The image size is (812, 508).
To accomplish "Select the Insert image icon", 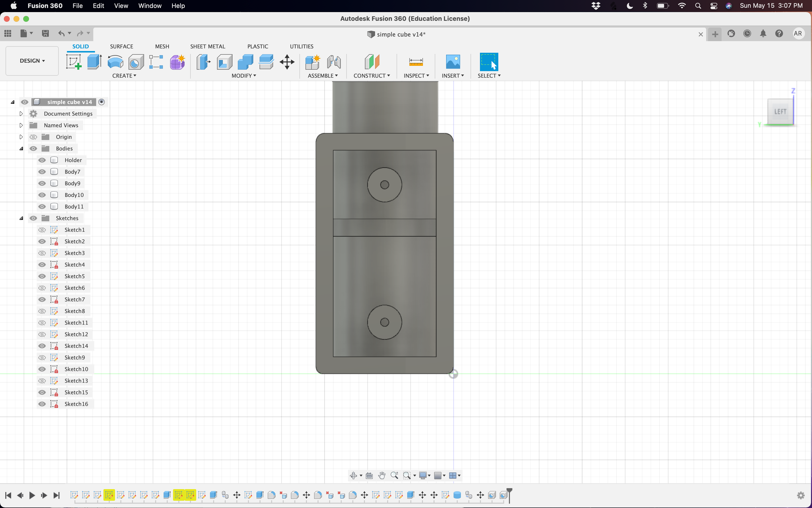I will pos(453,62).
